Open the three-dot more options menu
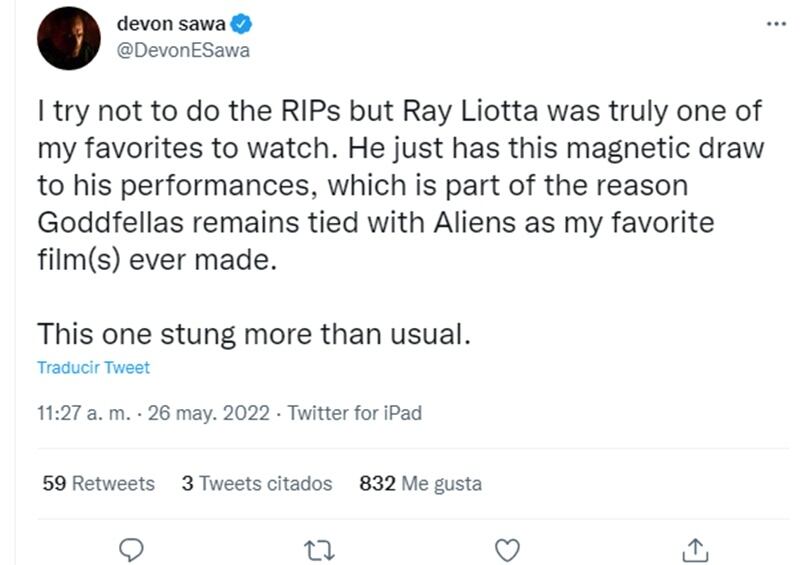The height and width of the screenshot is (565, 800). (x=775, y=24)
